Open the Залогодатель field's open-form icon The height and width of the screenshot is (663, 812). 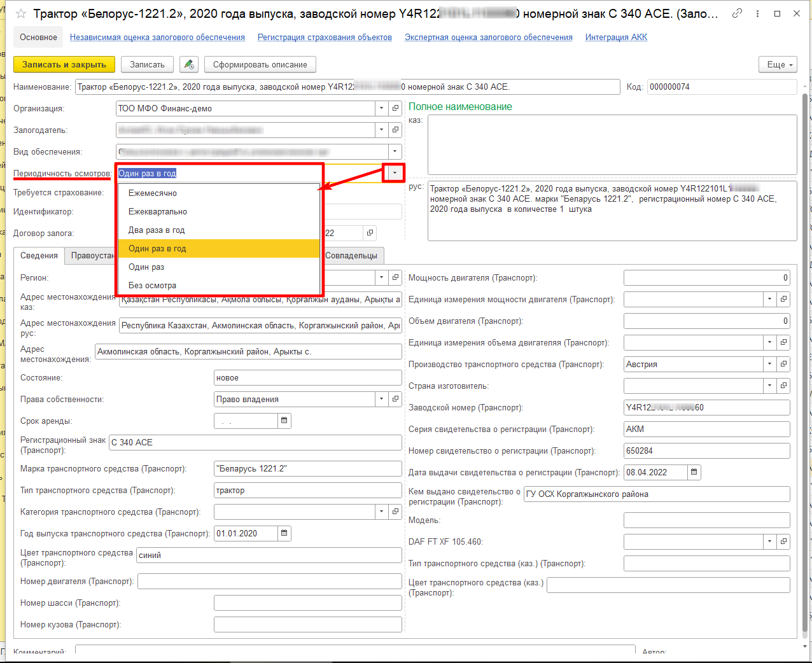tap(395, 130)
